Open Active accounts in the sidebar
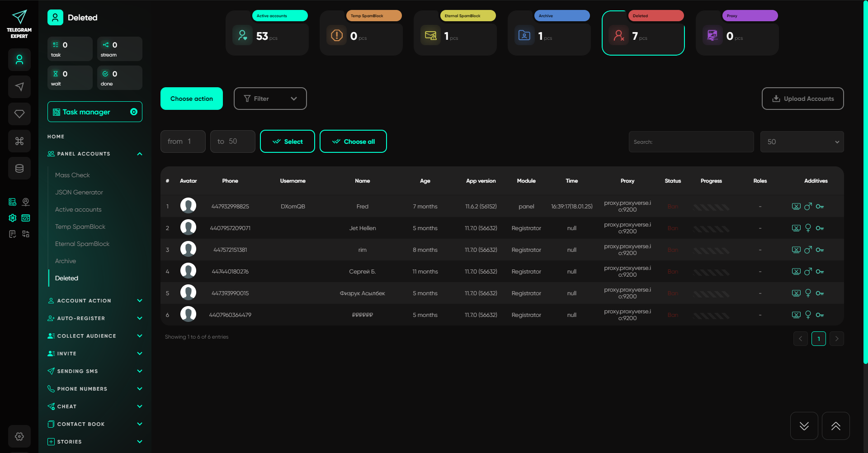This screenshot has width=868, height=453. pos(78,209)
